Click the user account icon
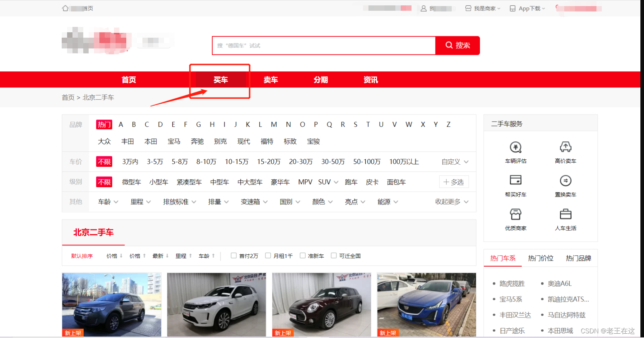 coord(423,8)
